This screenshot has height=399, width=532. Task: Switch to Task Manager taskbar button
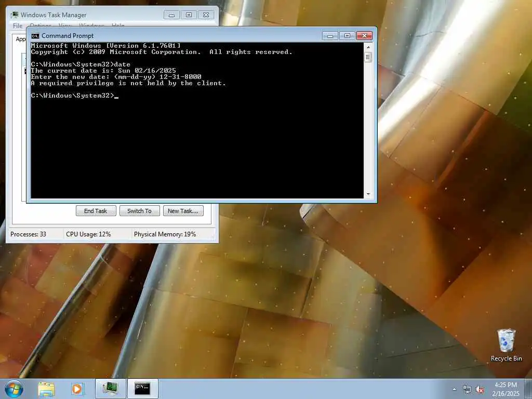[110, 389]
